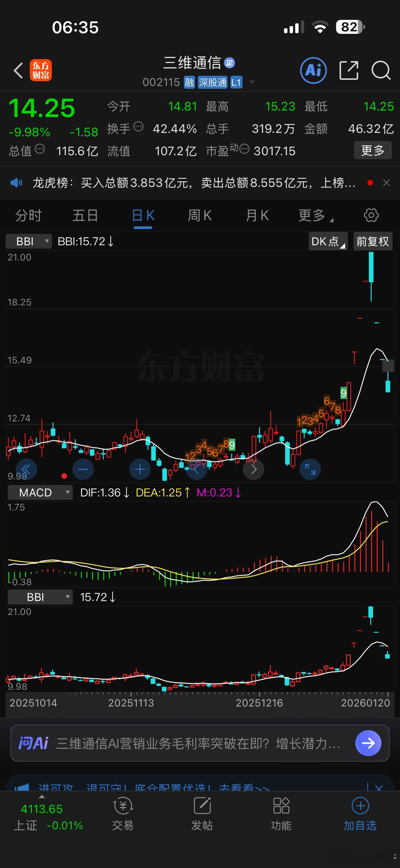Open the main chart BBI indicator dropdown

(x=29, y=241)
